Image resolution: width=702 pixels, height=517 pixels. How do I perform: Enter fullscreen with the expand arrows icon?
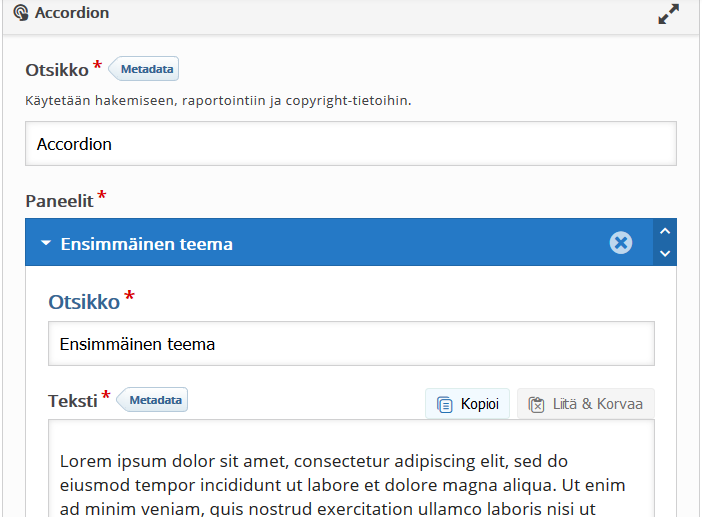coord(668,15)
